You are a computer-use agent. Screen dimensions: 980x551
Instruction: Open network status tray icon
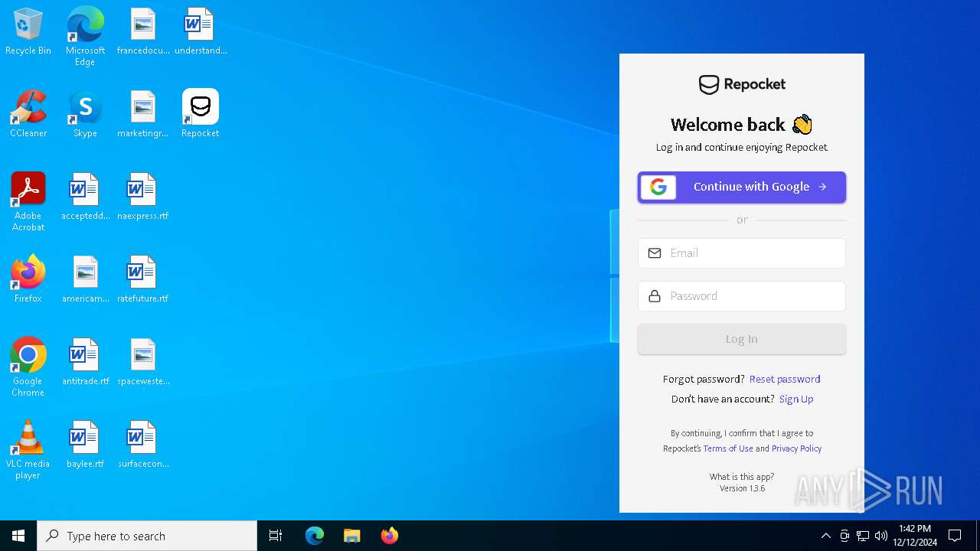(x=863, y=536)
